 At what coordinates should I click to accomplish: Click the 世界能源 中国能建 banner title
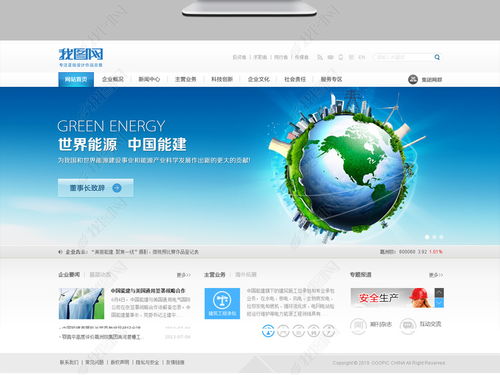pyautogui.click(x=122, y=144)
